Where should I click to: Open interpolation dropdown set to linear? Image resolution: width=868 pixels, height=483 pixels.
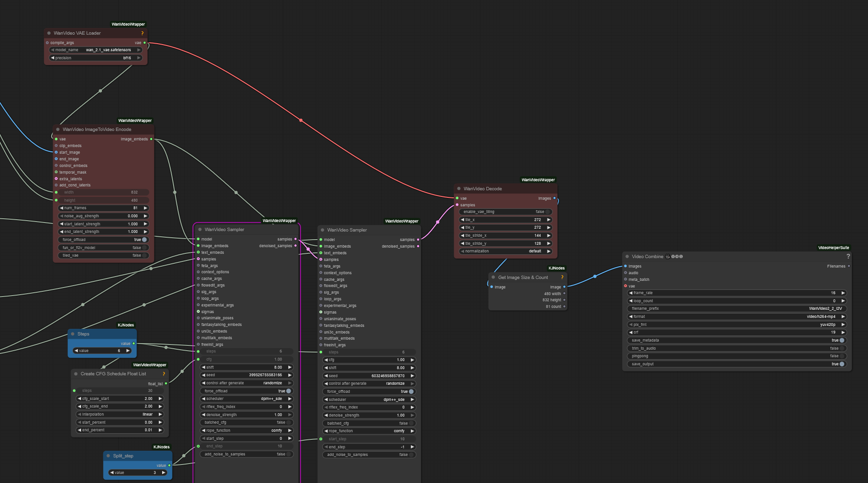(119, 414)
